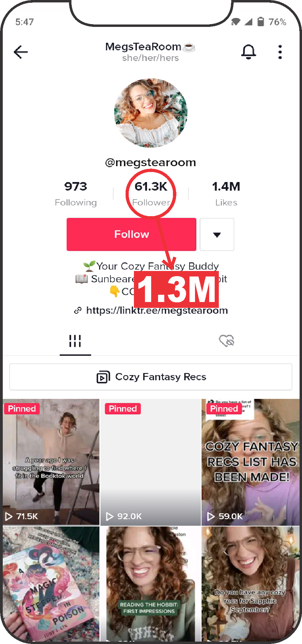Click the link icon beside linktr.ee URL
Screen dimensions: 302x644
78,310
